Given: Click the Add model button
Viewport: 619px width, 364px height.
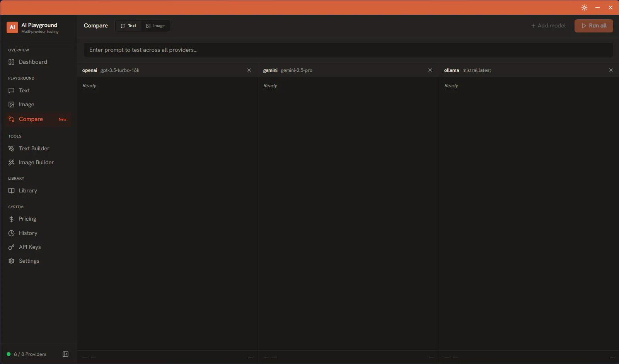Looking at the screenshot, I should point(548,26).
